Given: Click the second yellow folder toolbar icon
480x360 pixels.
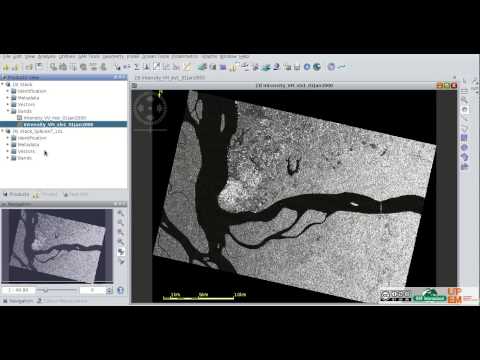Looking at the screenshot, I should 16,67.
